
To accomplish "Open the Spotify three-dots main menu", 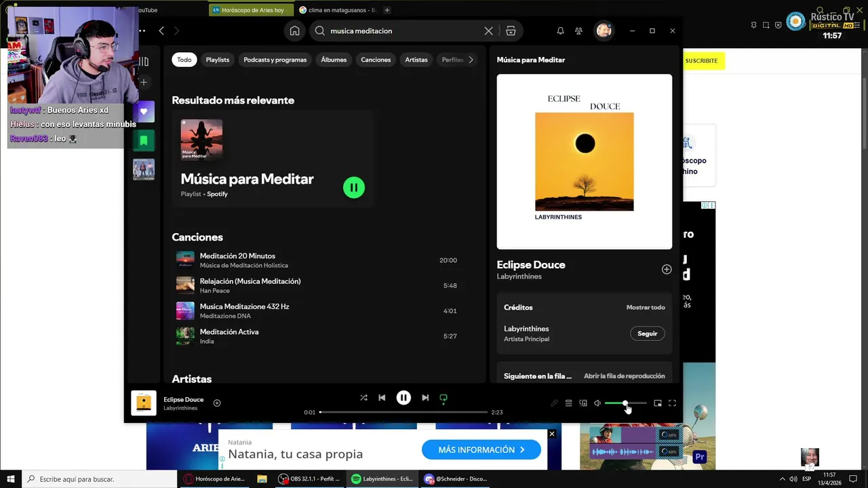I will click(x=142, y=30).
